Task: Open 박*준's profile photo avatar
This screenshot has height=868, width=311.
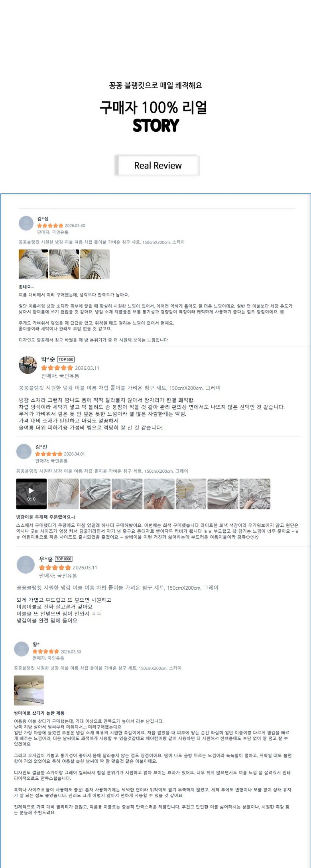Action: click(x=28, y=365)
